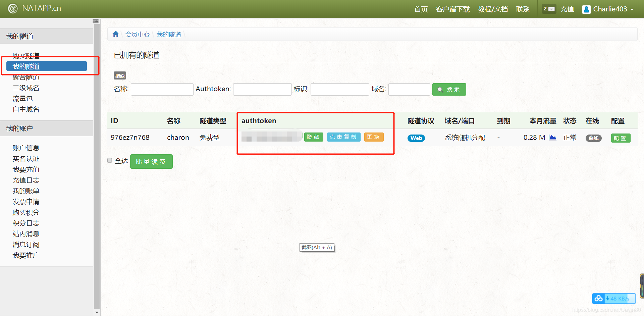
Task: Click the 名称 search input field
Action: pyautogui.click(x=162, y=90)
